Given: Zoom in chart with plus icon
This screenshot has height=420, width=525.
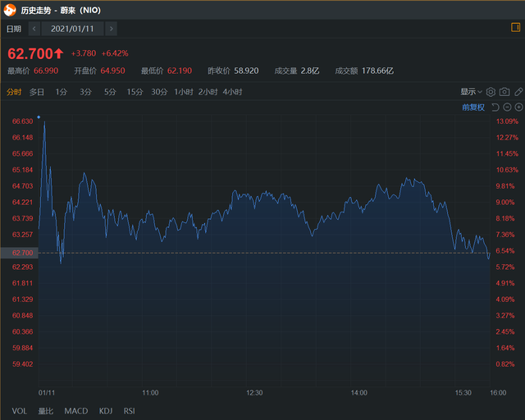Looking at the screenshot, I should (x=518, y=107).
